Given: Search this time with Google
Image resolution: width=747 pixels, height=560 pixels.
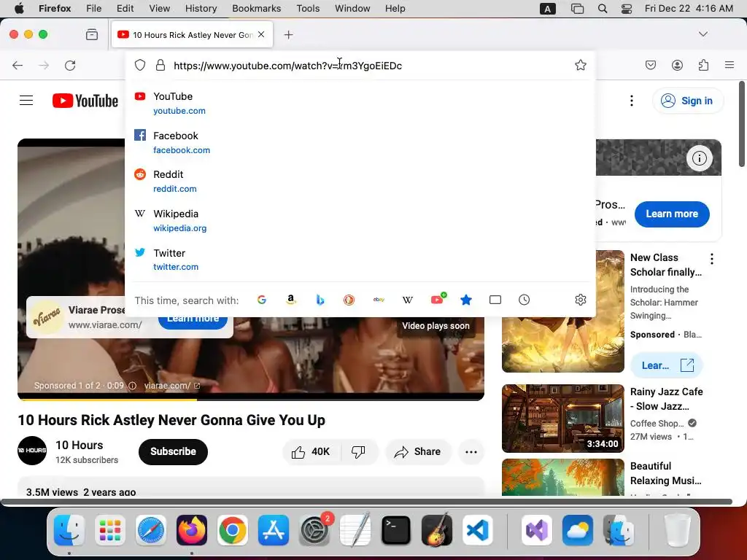Looking at the screenshot, I should click(262, 300).
